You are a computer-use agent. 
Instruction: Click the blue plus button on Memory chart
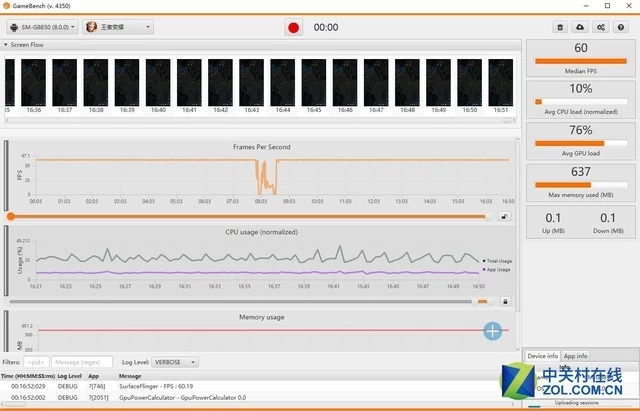(x=492, y=331)
